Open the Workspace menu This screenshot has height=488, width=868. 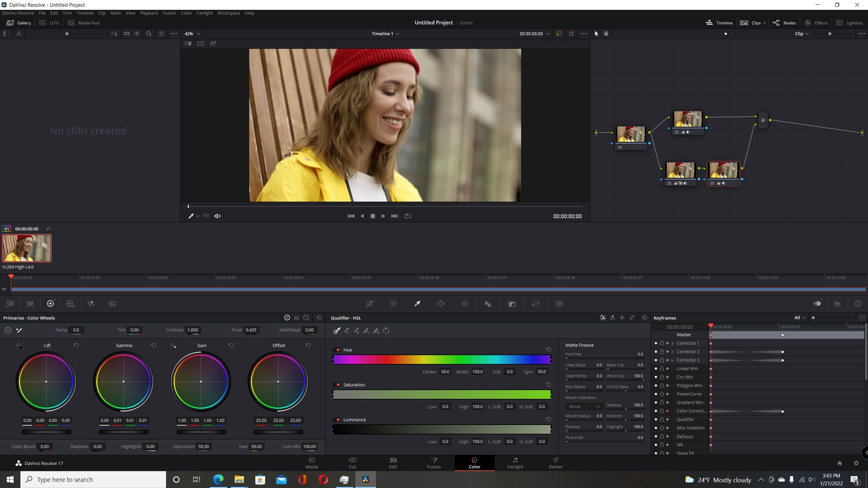point(229,13)
